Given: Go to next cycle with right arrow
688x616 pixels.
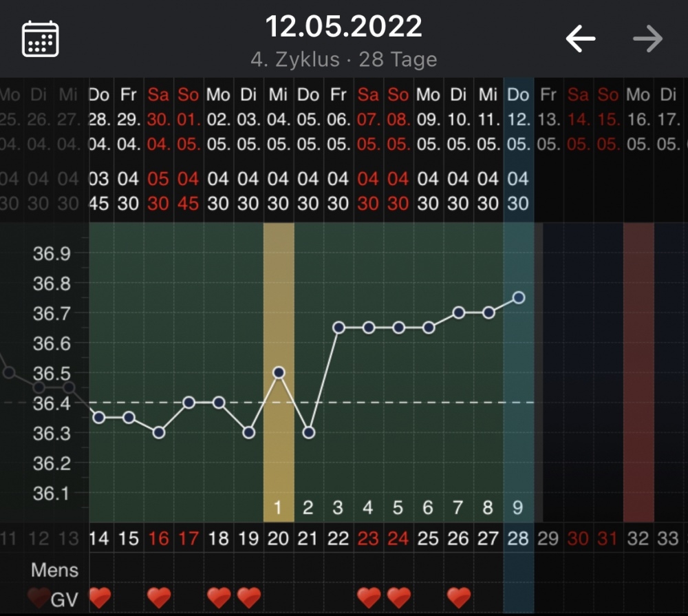Looking at the screenshot, I should [x=647, y=39].
